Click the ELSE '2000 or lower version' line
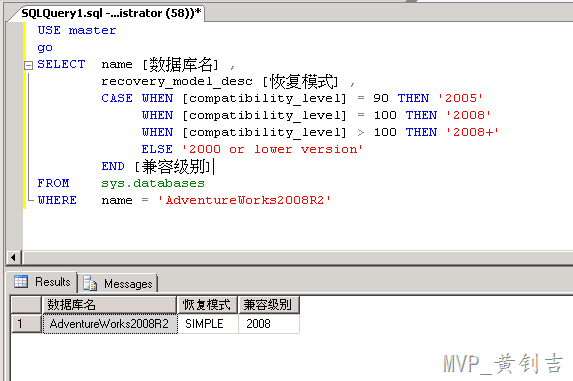Viewport: 573px width, 381px height. click(x=252, y=149)
